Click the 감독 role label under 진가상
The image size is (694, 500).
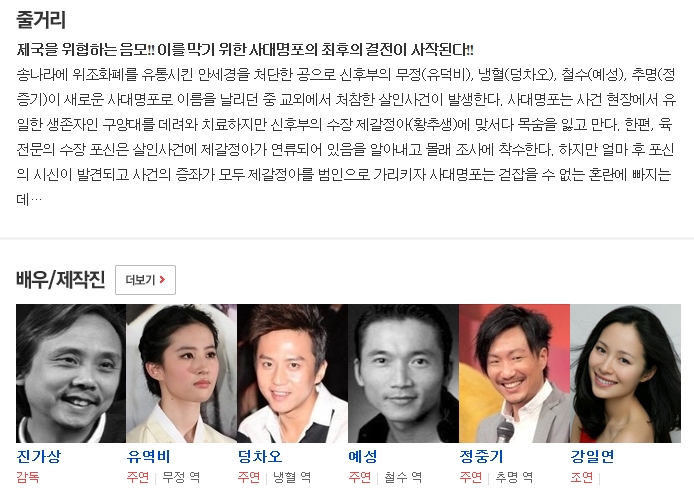coord(28,477)
